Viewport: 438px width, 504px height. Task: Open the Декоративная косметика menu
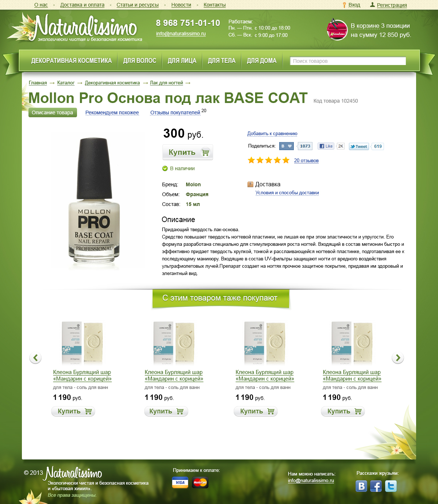click(x=72, y=61)
